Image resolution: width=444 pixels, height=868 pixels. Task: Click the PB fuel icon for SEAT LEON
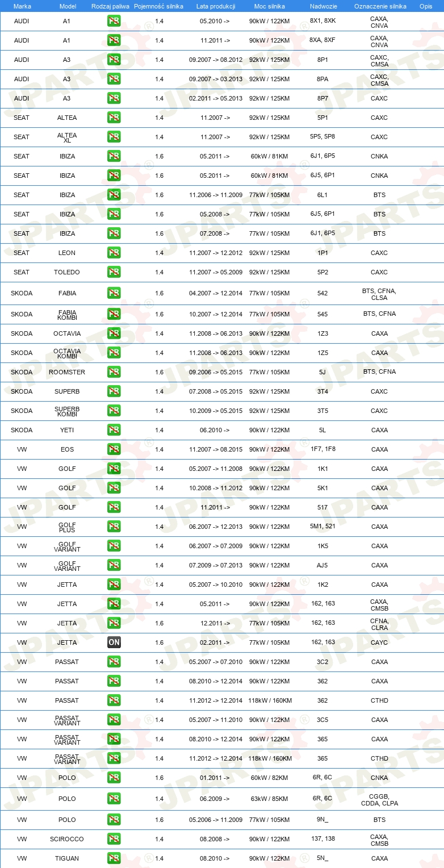[114, 253]
